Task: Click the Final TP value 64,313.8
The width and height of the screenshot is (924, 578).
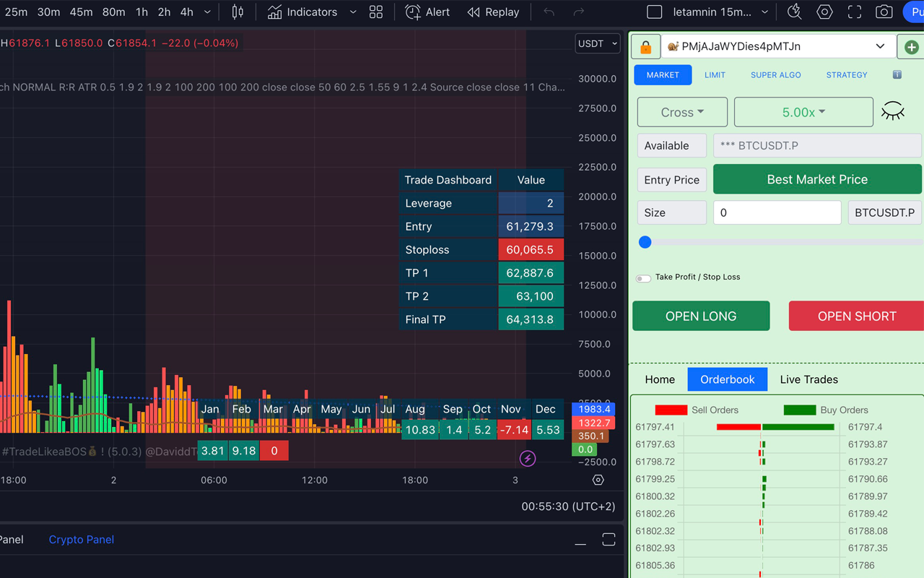Action: point(531,319)
